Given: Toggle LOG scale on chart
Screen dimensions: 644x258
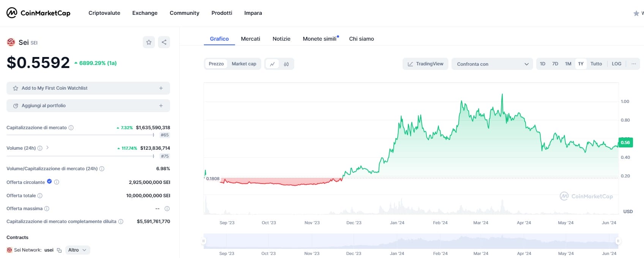Looking at the screenshot, I should point(616,64).
